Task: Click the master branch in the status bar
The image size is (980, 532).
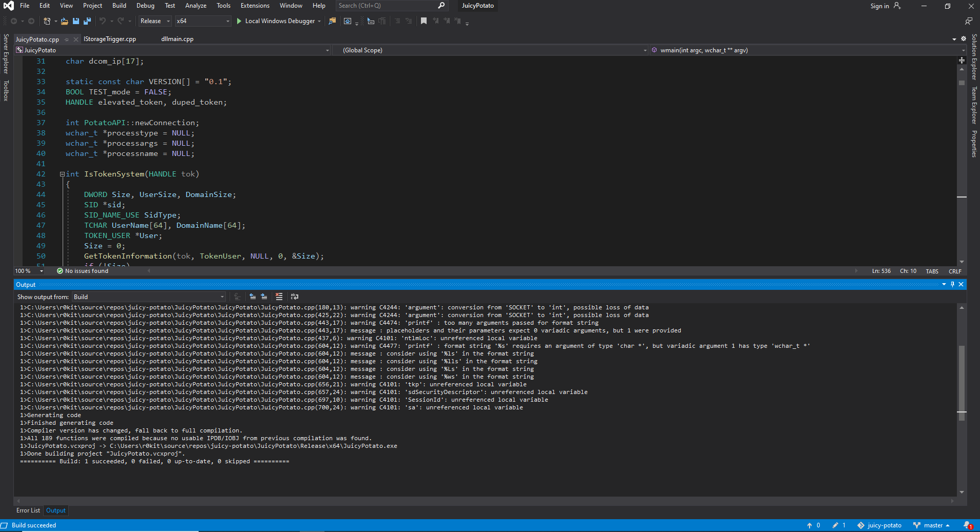Action: [x=933, y=525]
